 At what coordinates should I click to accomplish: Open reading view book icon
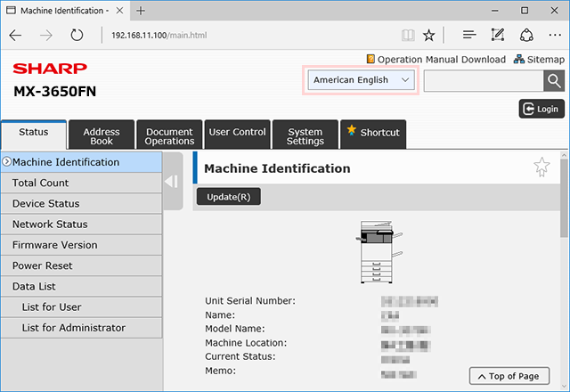click(x=408, y=36)
